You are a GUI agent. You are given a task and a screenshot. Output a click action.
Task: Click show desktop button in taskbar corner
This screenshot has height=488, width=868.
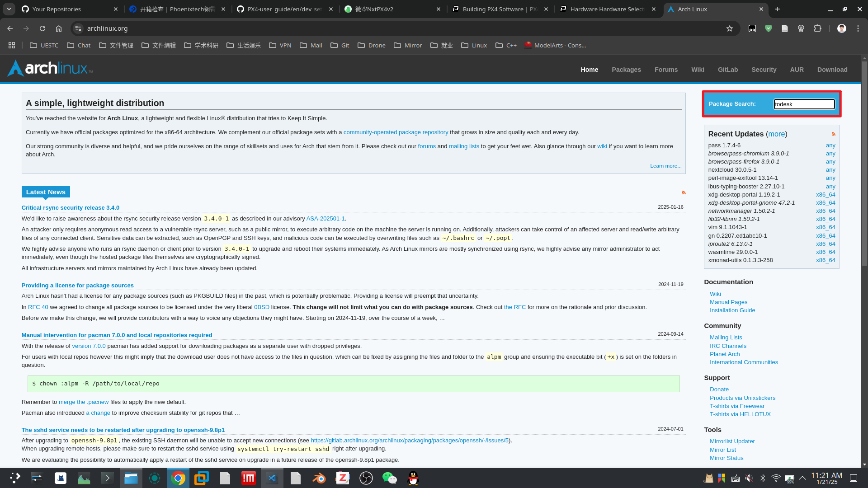[854, 478]
